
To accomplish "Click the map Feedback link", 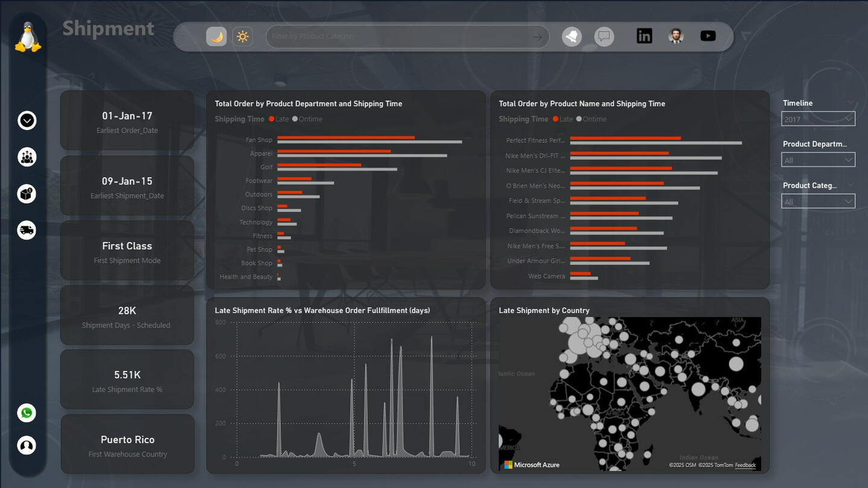I will [745, 465].
